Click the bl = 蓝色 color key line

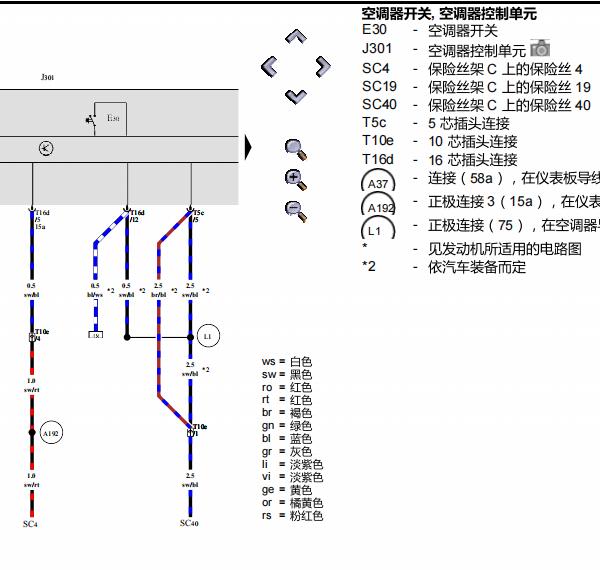pos(287,438)
